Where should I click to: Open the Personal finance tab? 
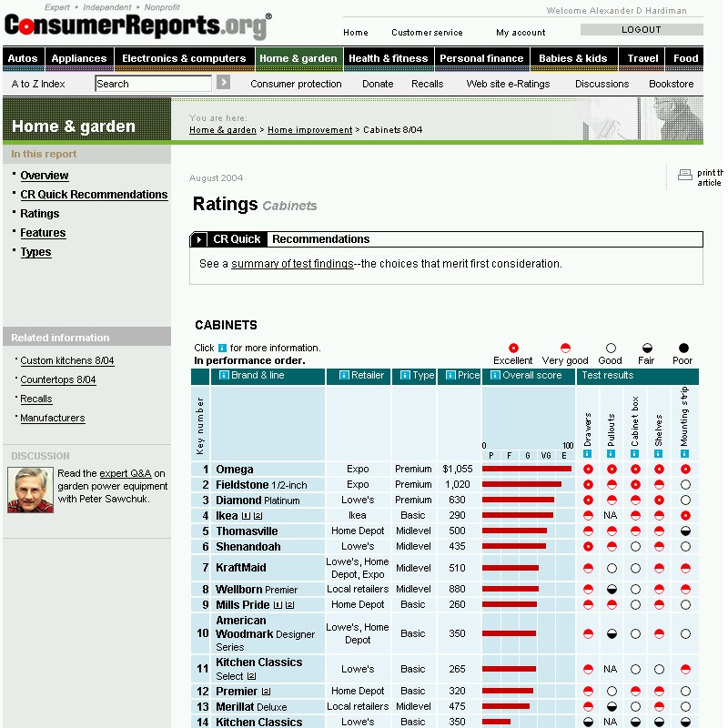coord(482,58)
